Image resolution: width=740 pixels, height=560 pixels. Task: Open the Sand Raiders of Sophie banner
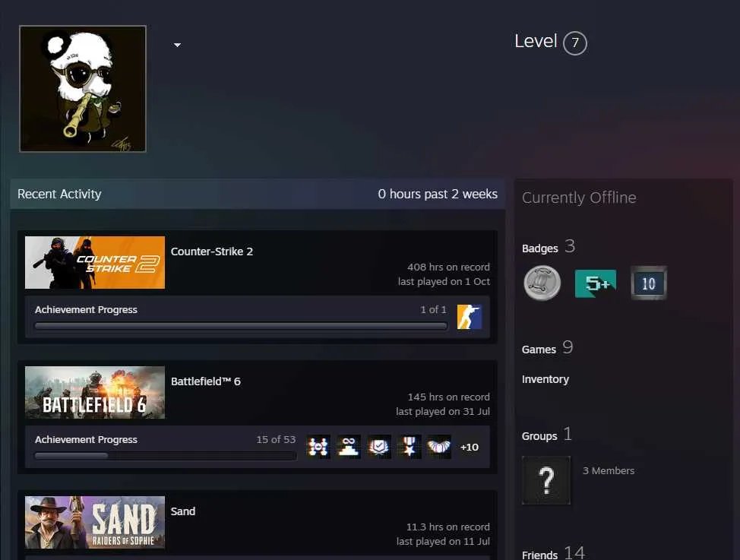[x=95, y=522]
